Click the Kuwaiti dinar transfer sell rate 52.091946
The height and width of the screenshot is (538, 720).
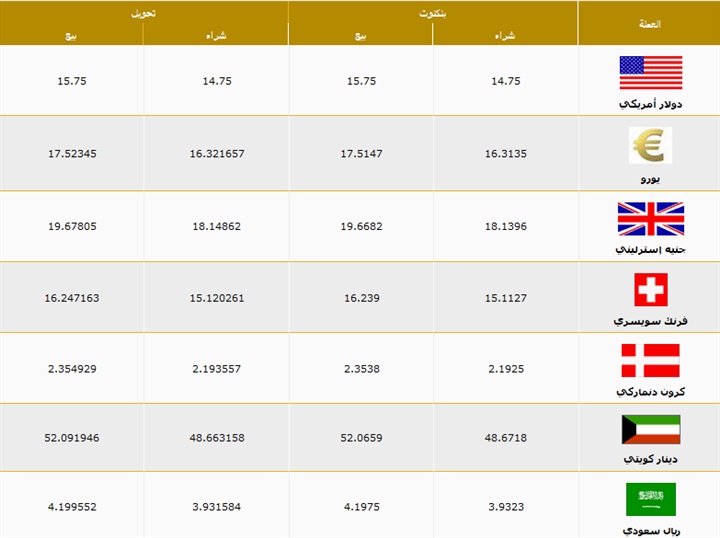coord(72,438)
